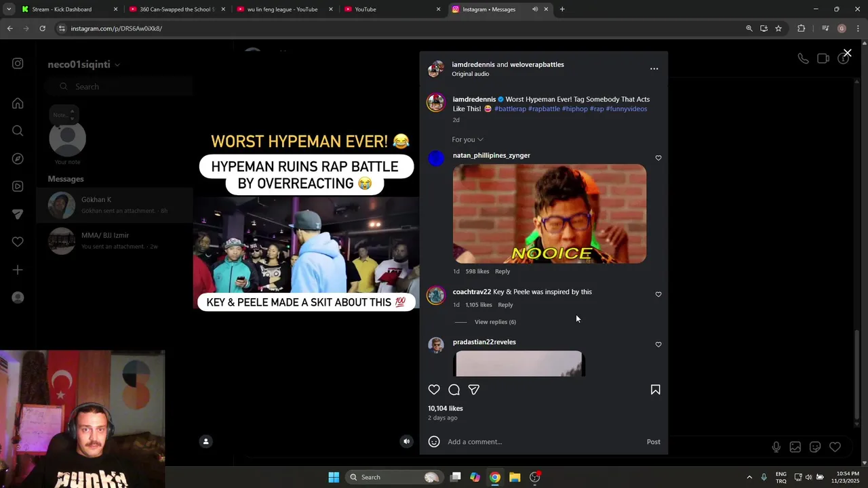The image size is (868, 488).
Task: Open a new browser tab
Action: coord(562,9)
